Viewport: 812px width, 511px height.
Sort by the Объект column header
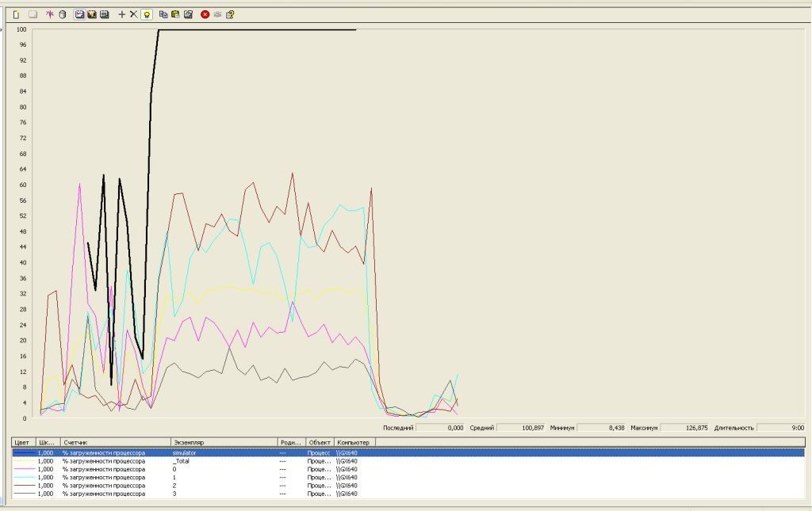[x=320, y=442]
